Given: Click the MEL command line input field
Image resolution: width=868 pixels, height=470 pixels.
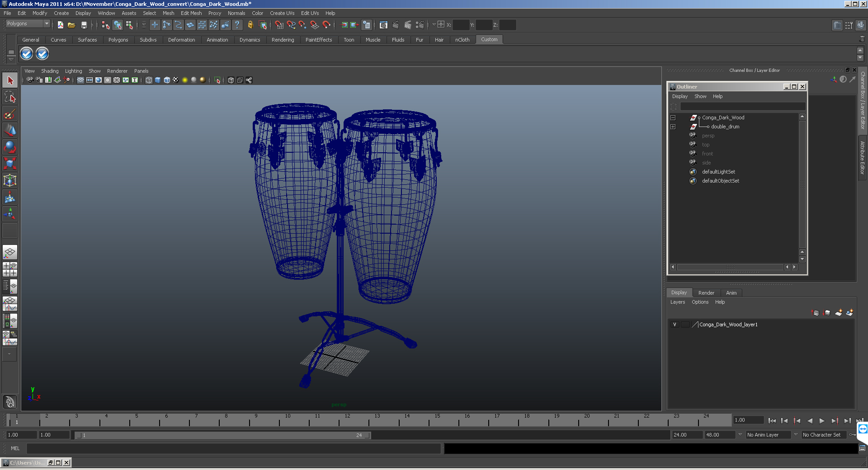Looking at the screenshot, I should (233, 448).
